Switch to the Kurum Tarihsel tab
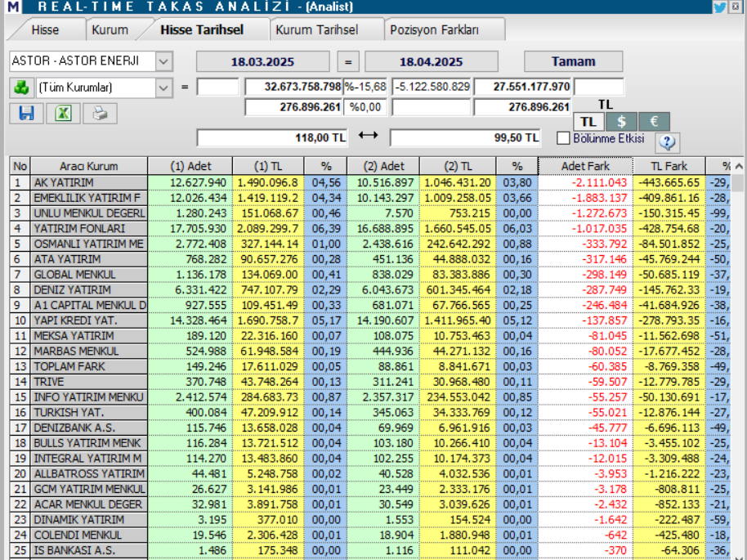Viewport: 747px width, 560px height. point(316,28)
